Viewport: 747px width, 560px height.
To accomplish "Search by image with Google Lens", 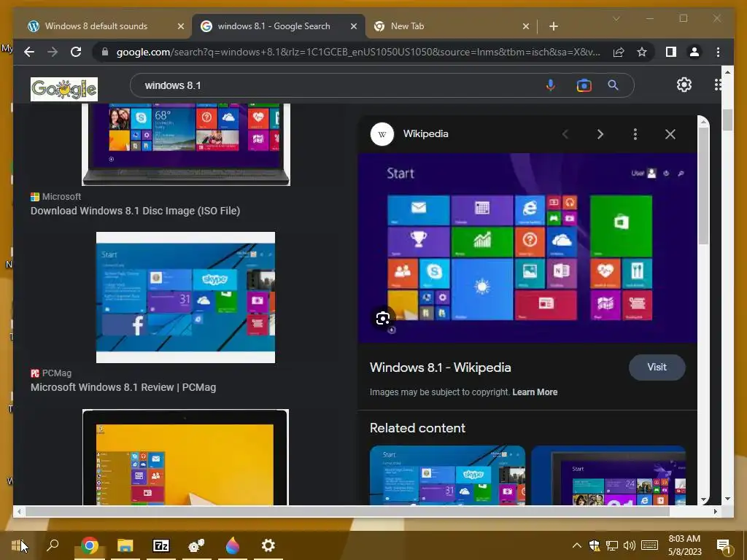I will tap(584, 85).
